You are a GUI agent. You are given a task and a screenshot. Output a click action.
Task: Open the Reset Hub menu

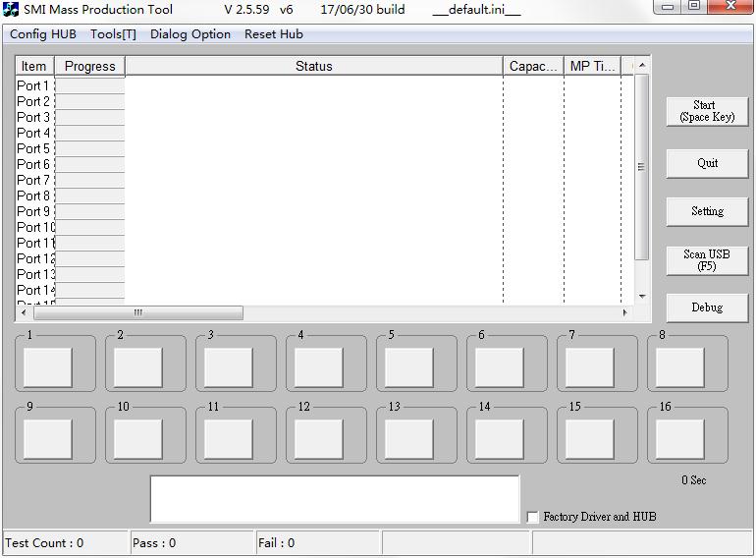click(x=274, y=34)
